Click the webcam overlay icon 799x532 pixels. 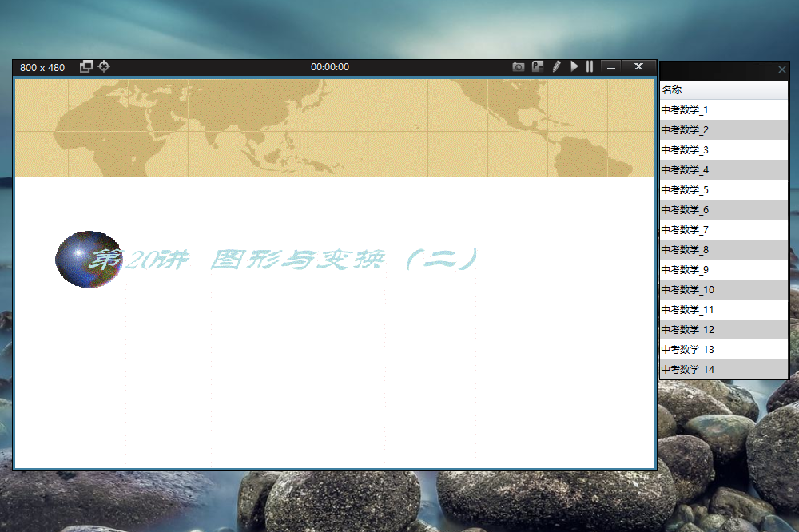coord(538,67)
